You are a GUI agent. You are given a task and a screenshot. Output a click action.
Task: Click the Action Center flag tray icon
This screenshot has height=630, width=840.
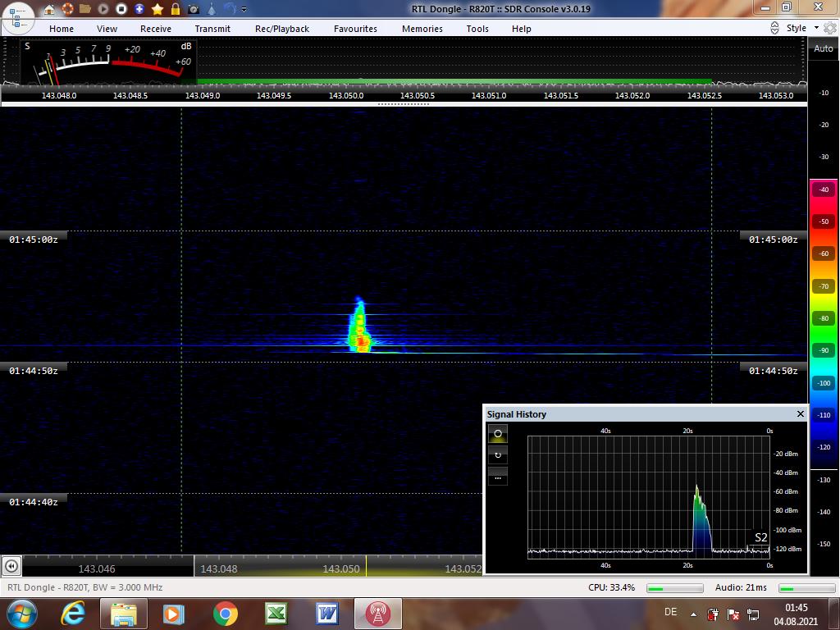coord(733,614)
